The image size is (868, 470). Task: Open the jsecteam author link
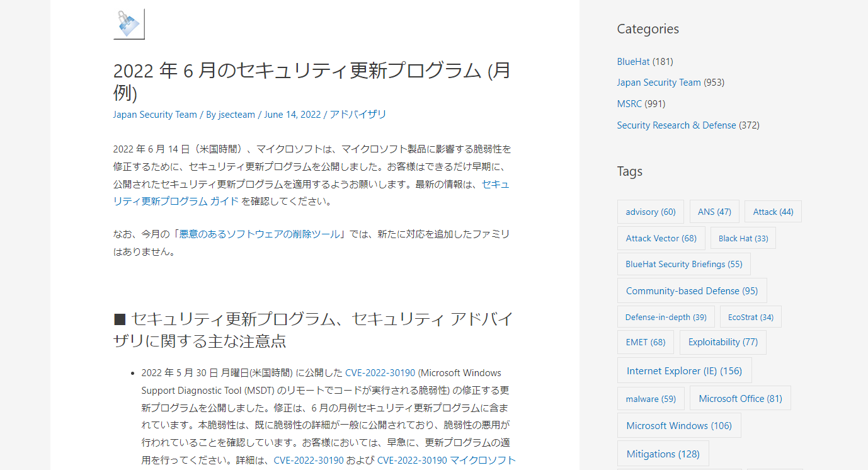pyautogui.click(x=237, y=115)
